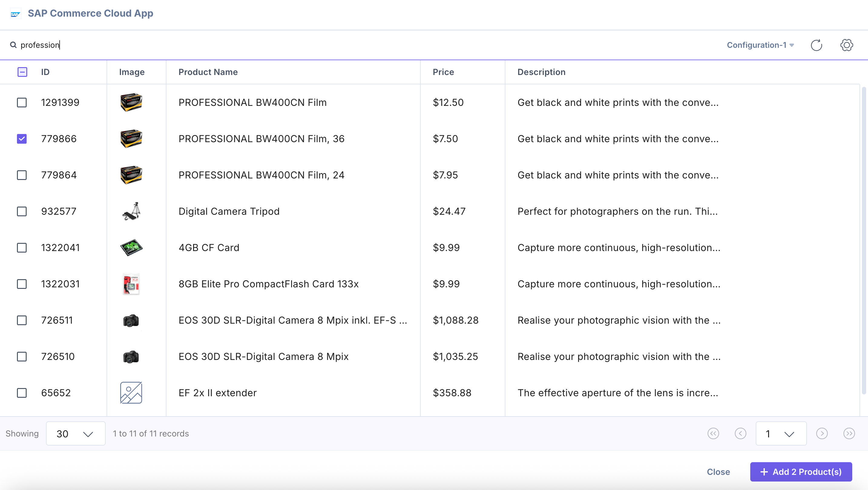Viewport: 868px width, 490px height.
Task: Uncheck product 779866 checkbox
Action: (22, 139)
